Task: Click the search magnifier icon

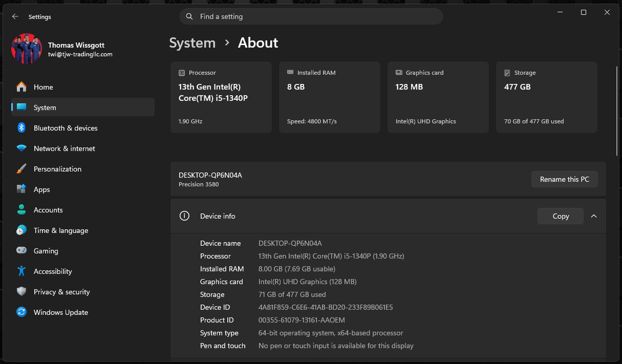Action: pyautogui.click(x=189, y=16)
